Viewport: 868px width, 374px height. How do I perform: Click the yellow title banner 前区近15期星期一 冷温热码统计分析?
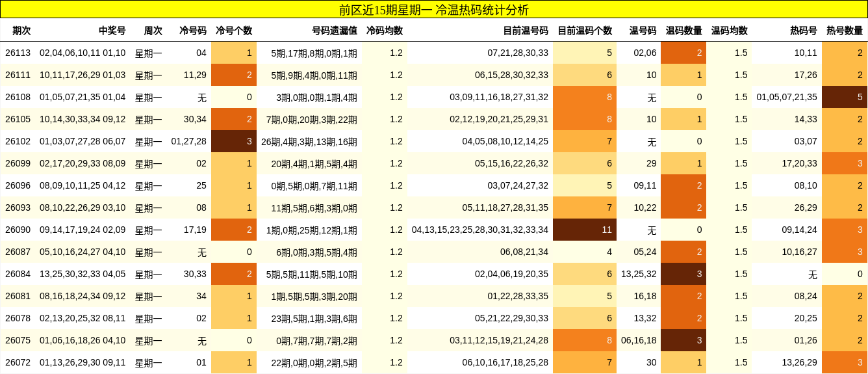(434, 10)
